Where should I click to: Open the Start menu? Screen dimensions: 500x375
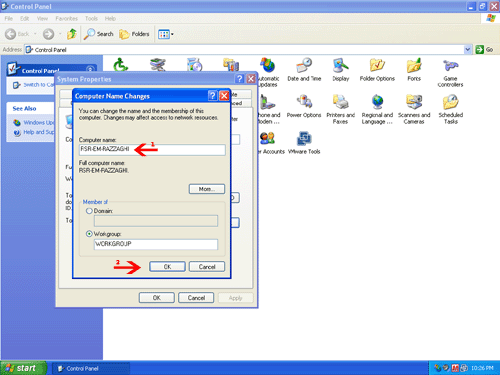click(x=23, y=368)
